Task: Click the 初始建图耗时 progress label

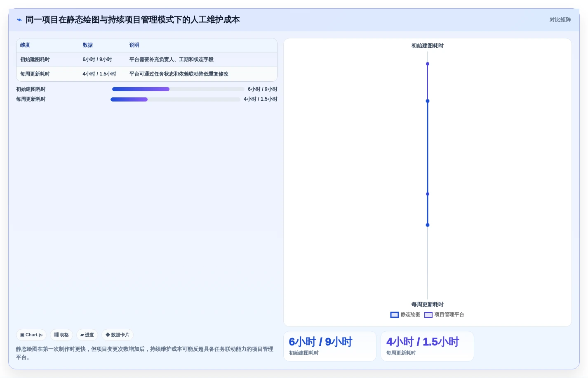Action: tap(31, 89)
